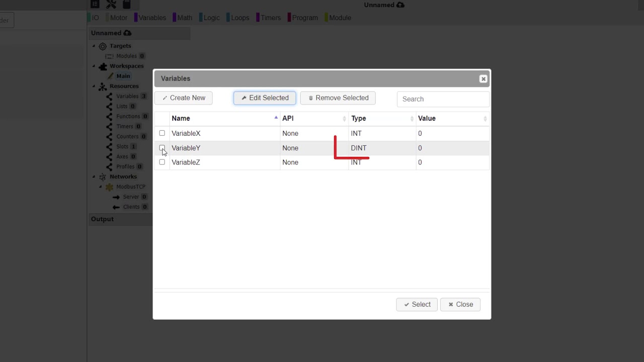Click cloud icon in Unnamed tree header
This screenshot has height=362, width=644.
tap(128, 33)
